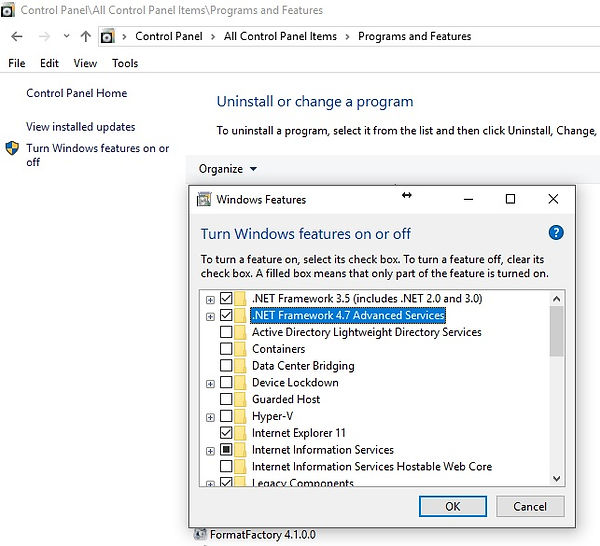This screenshot has width=600, height=546.
Task: Click the folder icon for Guarded Host
Action: click(240, 399)
